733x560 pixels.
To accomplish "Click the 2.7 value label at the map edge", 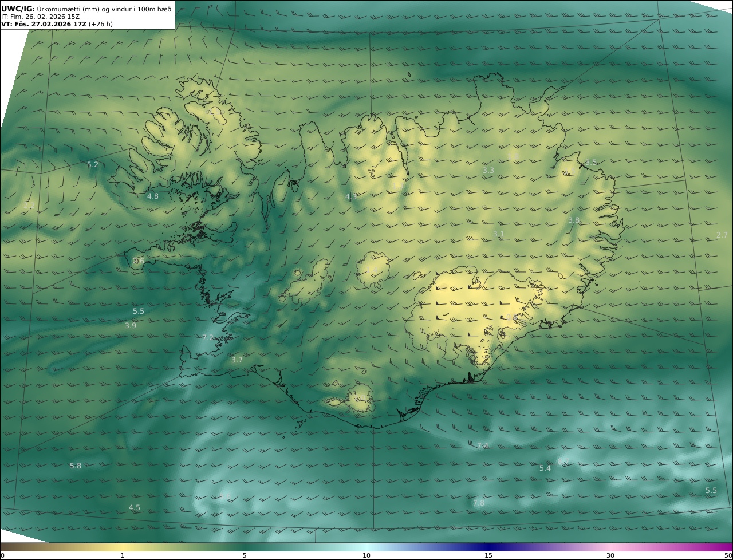I will point(722,235).
